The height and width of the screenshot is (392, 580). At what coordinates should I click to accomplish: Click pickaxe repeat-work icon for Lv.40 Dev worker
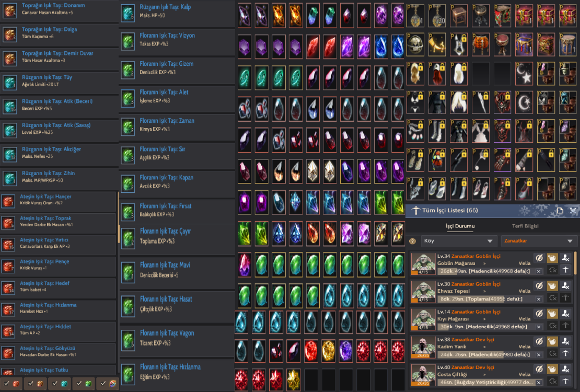coord(565,381)
